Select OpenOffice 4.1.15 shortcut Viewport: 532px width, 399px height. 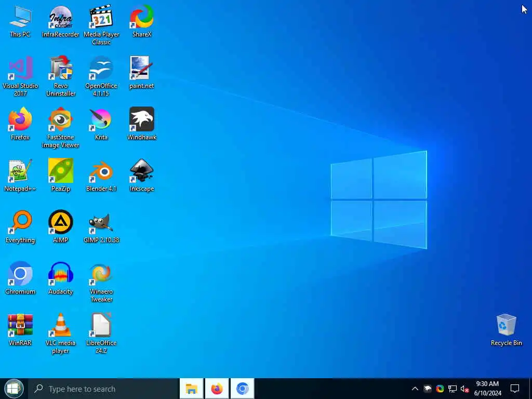pyautogui.click(x=101, y=76)
